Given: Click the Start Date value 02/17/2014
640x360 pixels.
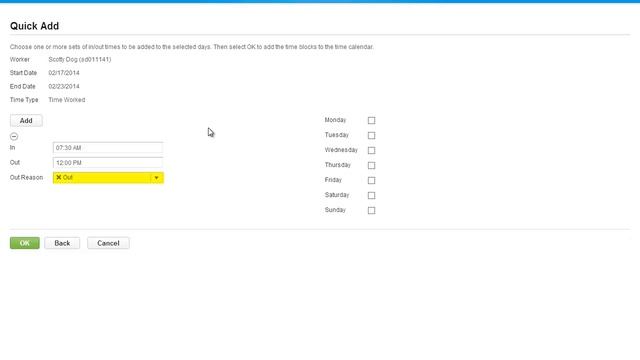Looking at the screenshot, I should (64, 73).
